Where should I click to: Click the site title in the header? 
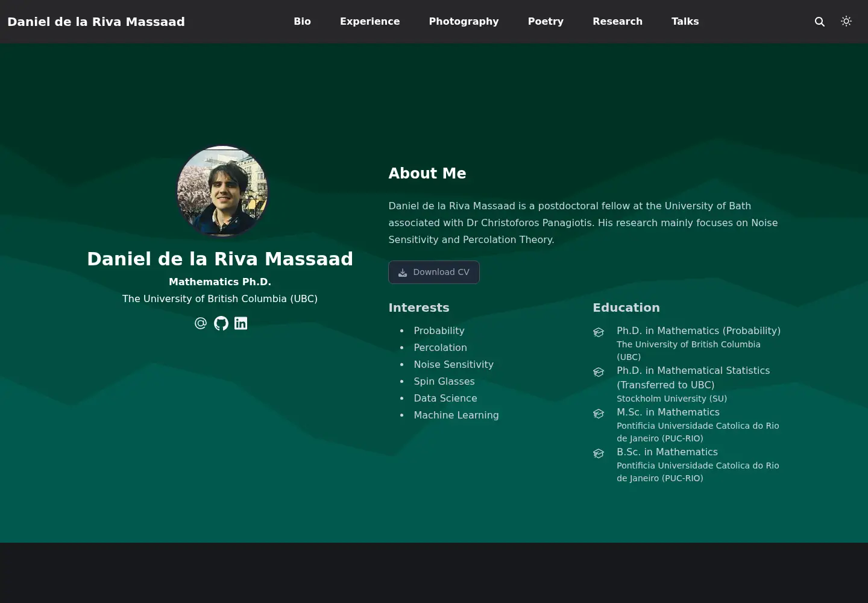(96, 22)
